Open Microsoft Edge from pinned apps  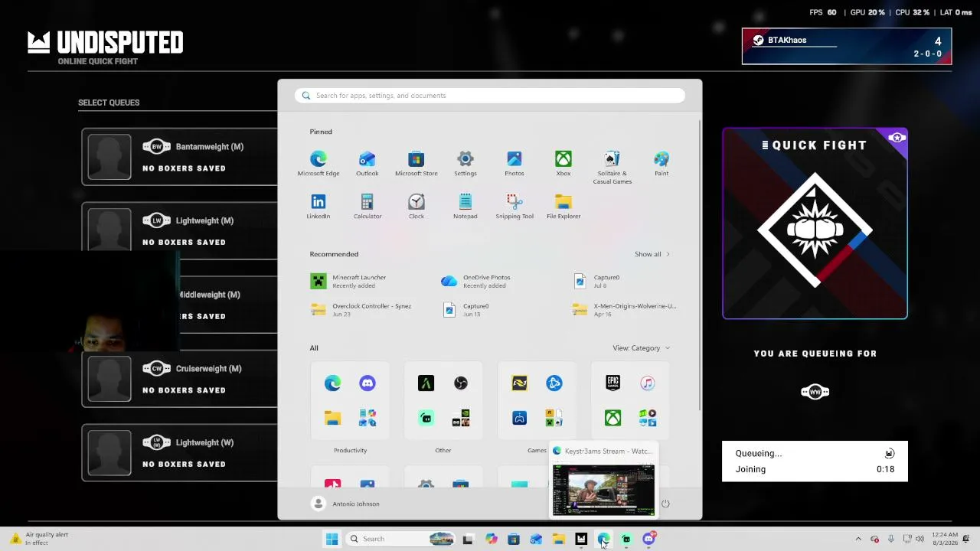pyautogui.click(x=318, y=163)
